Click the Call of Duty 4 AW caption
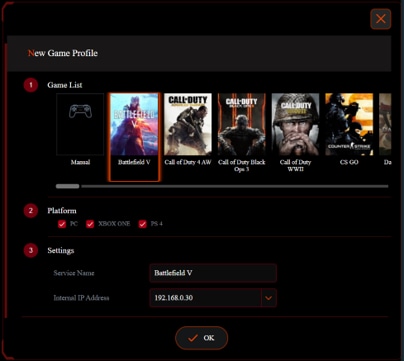 188,162
